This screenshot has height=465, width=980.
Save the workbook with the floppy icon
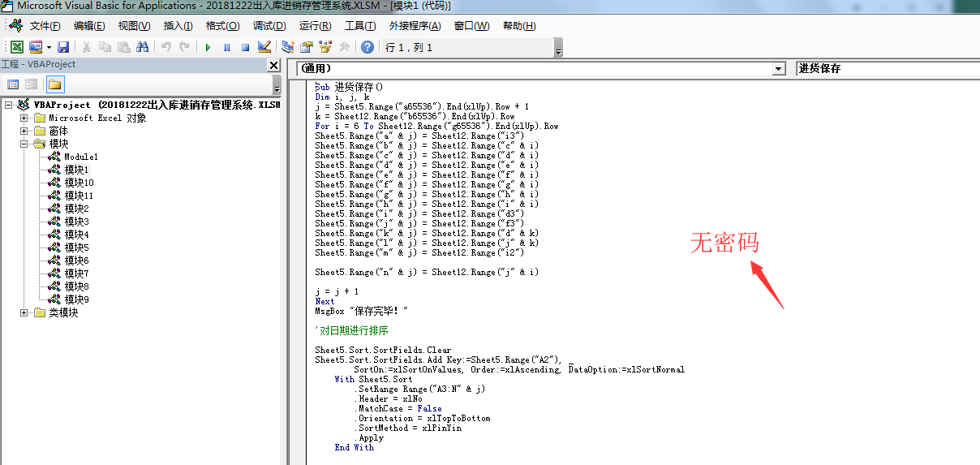62,47
